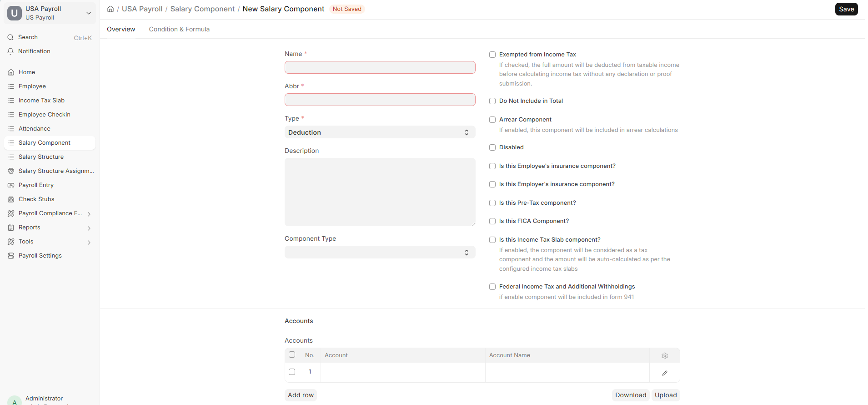The width and height of the screenshot is (868, 405).
Task: Click the Not Saved status badge
Action: pos(347,9)
